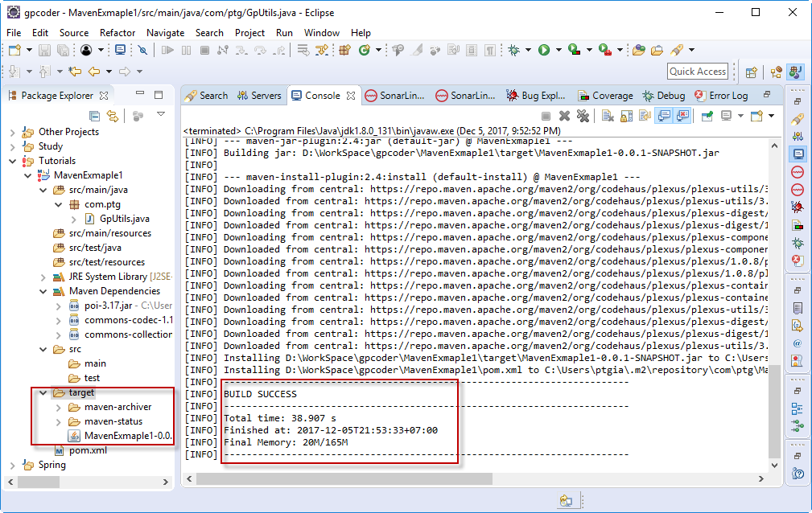Click the green Run button in toolbar
Screen dimensions: 812x513
click(x=544, y=50)
